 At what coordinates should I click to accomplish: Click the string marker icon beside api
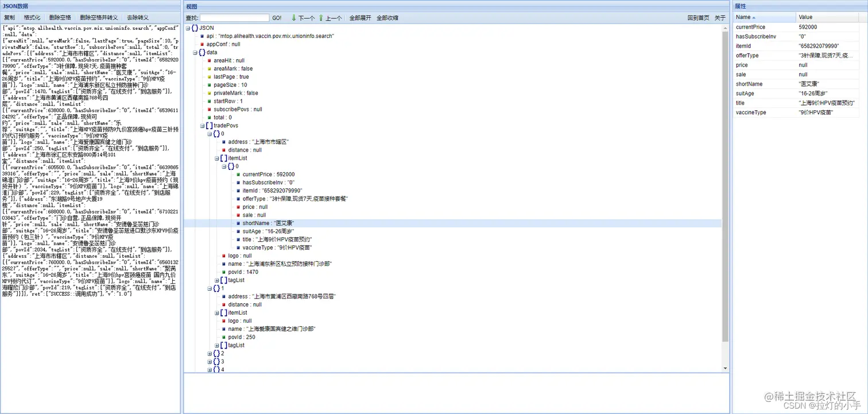[x=202, y=36]
